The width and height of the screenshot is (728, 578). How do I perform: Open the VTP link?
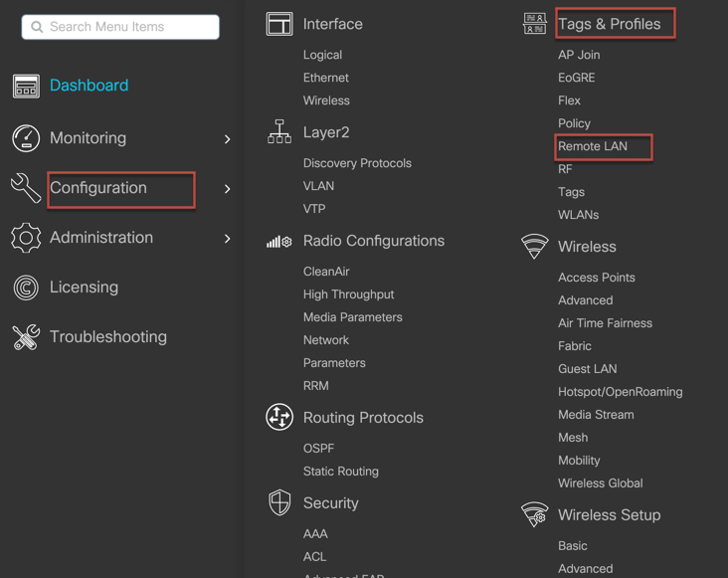pos(314,209)
